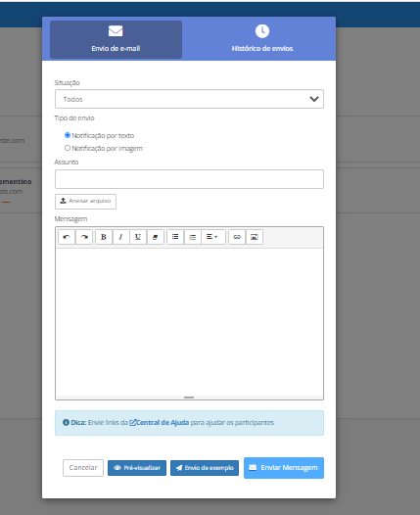The height and width of the screenshot is (515, 420).
Task: Open the Central de Ajuda link
Action: (x=160, y=422)
